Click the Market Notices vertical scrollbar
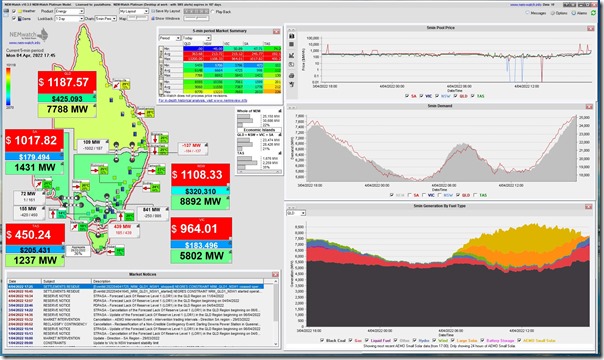Viewport: 604px width, 360px height. (276, 313)
